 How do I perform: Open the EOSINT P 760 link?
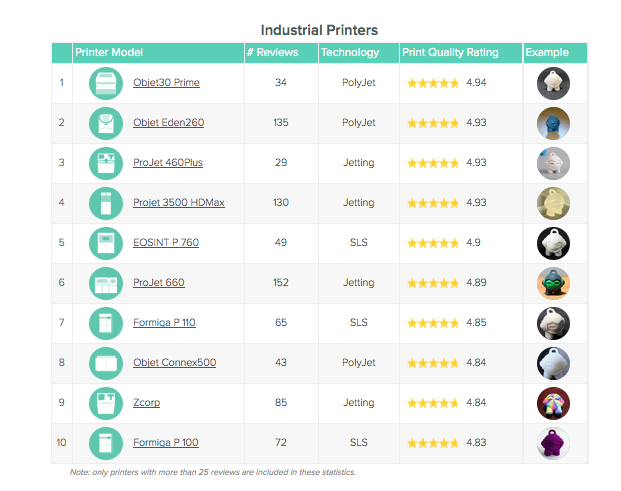tap(166, 242)
